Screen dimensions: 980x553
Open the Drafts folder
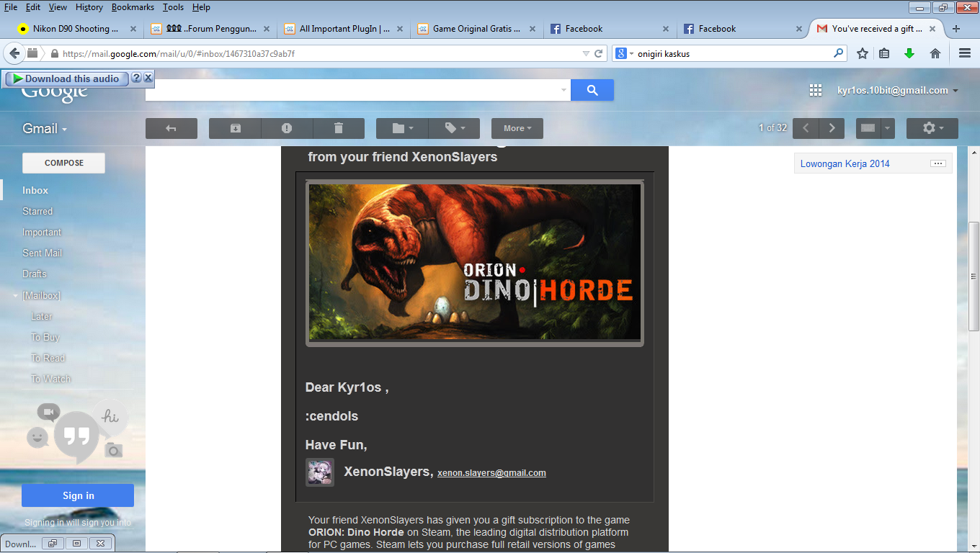pos(35,274)
